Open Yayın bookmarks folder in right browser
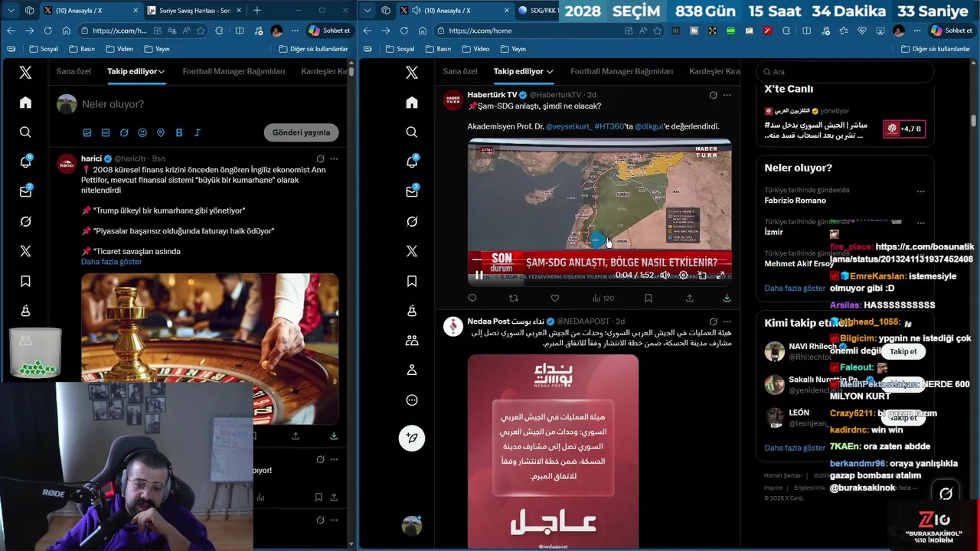Screen dimensions: 980x551 click(x=513, y=49)
